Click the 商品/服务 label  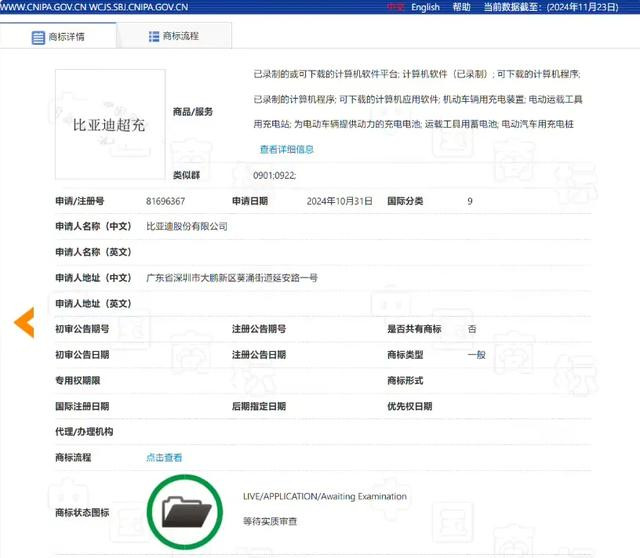pyautogui.click(x=193, y=111)
